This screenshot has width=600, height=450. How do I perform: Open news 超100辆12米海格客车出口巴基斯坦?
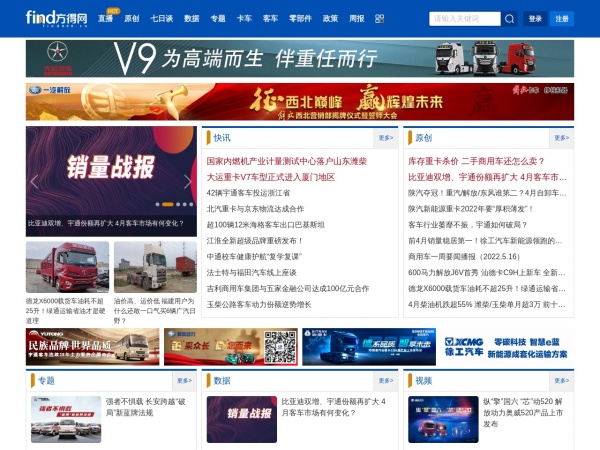click(266, 225)
